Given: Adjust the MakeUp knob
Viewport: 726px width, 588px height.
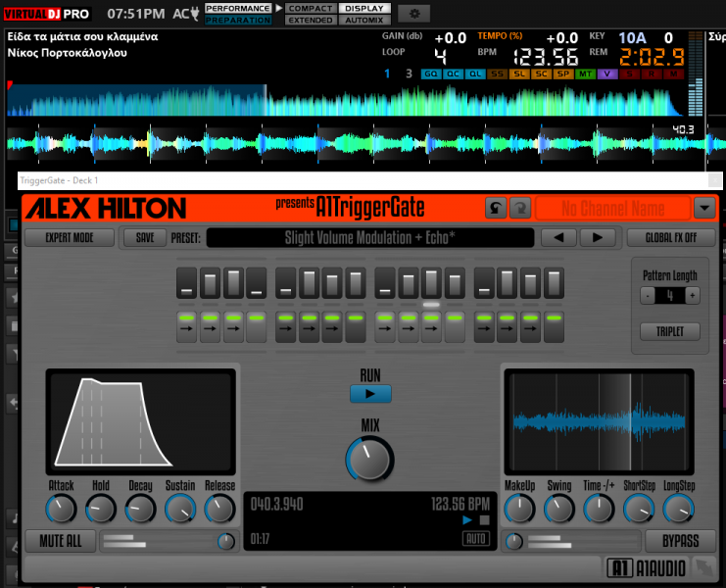Looking at the screenshot, I should pyautogui.click(x=519, y=509).
